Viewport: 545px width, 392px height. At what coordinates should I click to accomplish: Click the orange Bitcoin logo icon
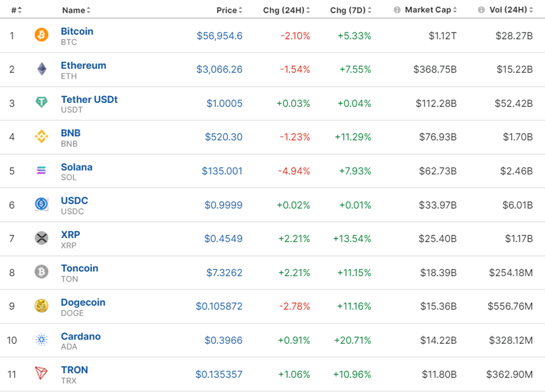[41, 35]
